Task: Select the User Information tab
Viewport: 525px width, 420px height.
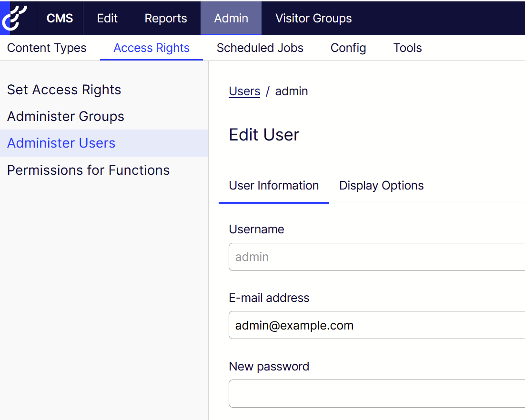Action: 274,186
